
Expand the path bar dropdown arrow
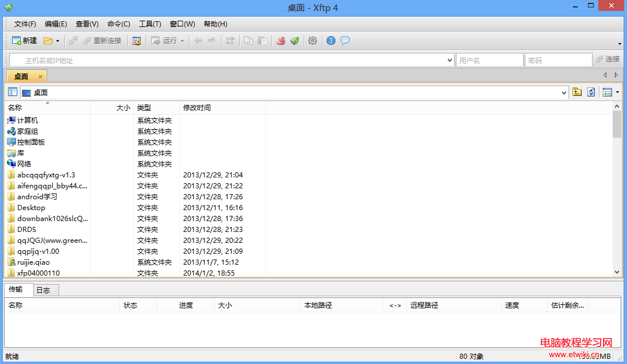[x=564, y=93]
